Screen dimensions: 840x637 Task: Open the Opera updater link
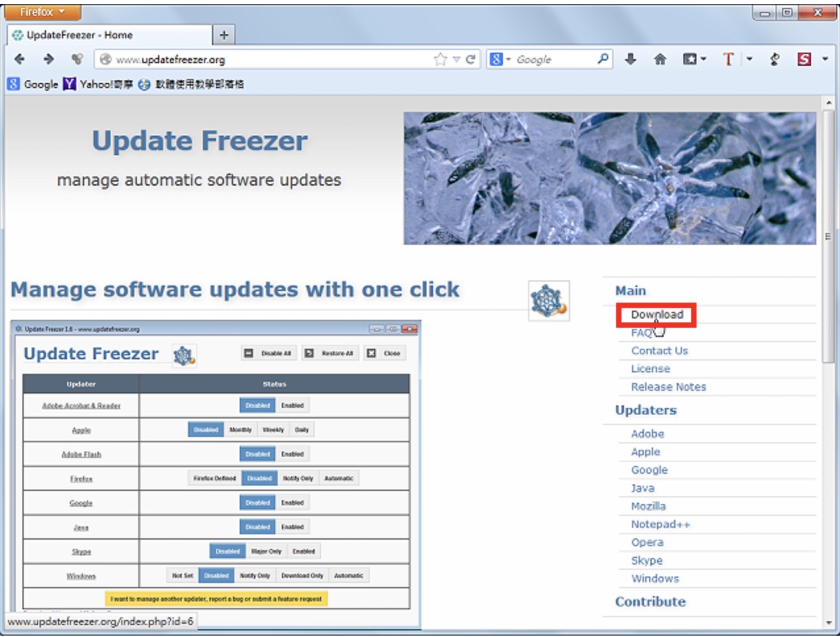(x=647, y=542)
